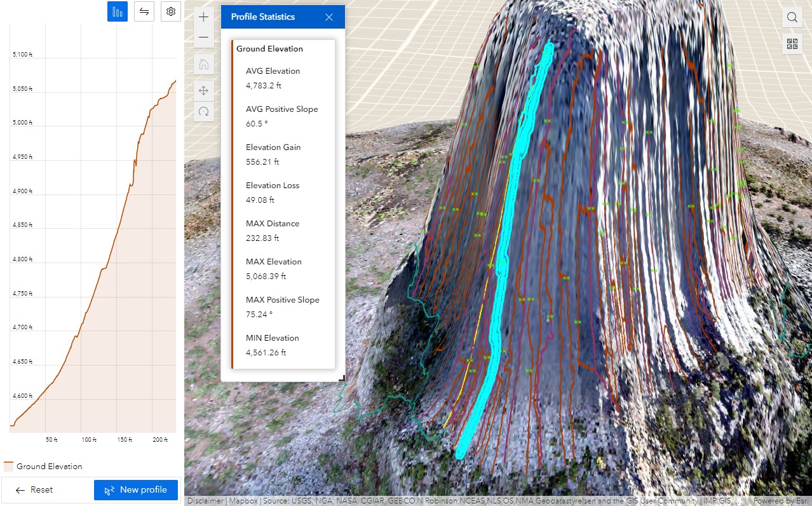Zoom in on the 3D scene
This screenshot has height=506, width=812.
click(203, 17)
